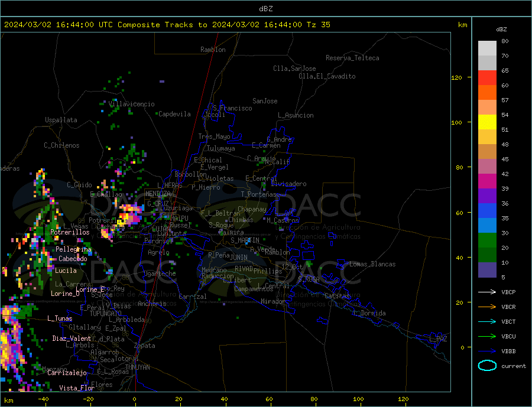Image resolution: width=532 pixels, height=407 pixels.
Task: Click the 'Lomas_Blancas' map label
Action: pyautogui.click(x=372, y=264)
